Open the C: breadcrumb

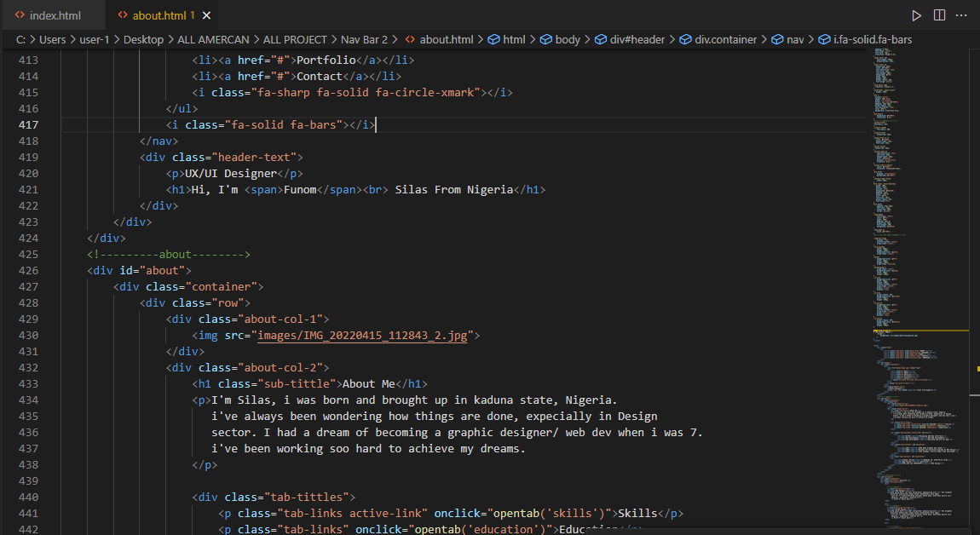click(20, 39)
